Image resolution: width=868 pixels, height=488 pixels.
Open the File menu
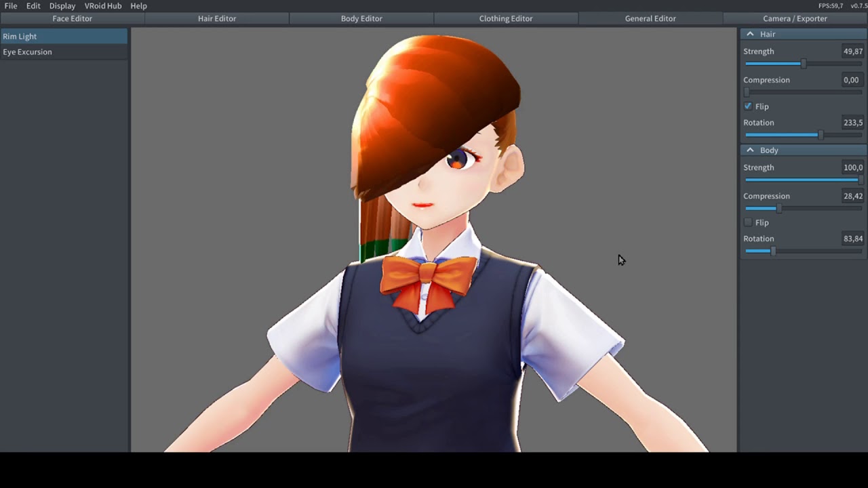[11, 5]
